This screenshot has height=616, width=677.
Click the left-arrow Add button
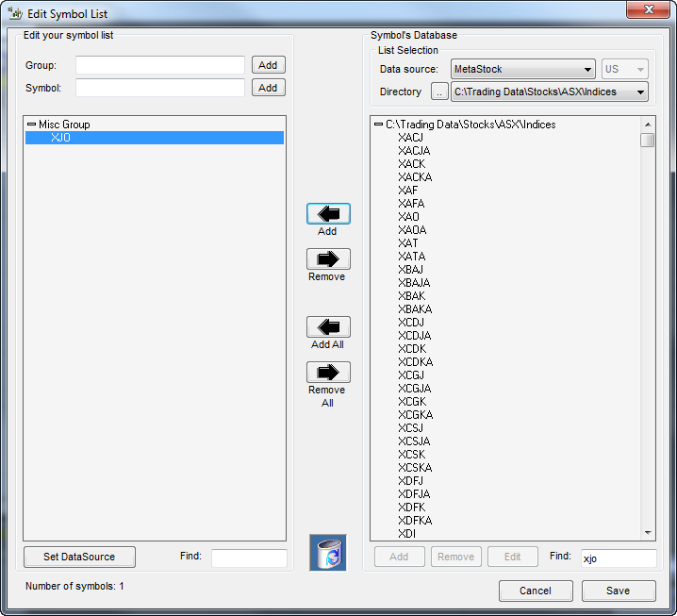click(x=328, y=214)
